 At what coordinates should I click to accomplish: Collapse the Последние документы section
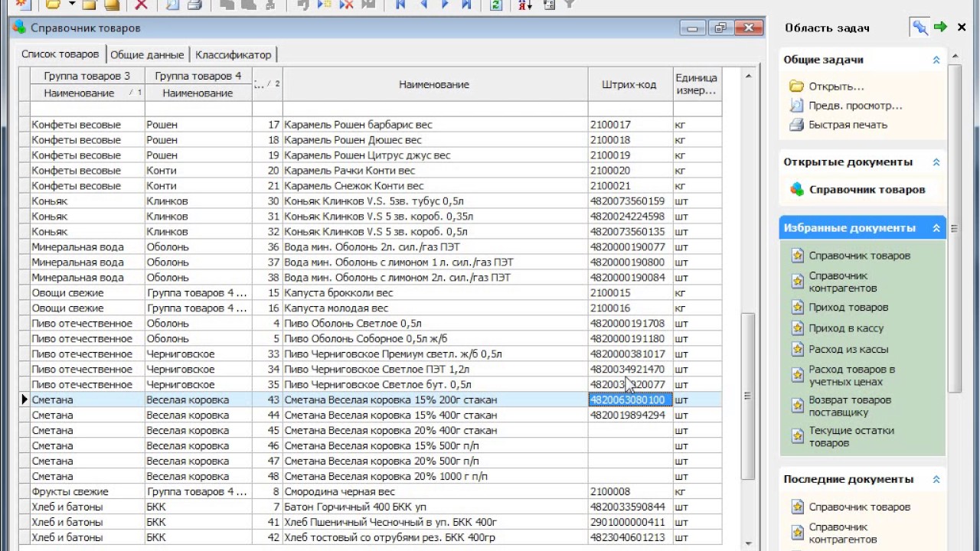(936, 480)
